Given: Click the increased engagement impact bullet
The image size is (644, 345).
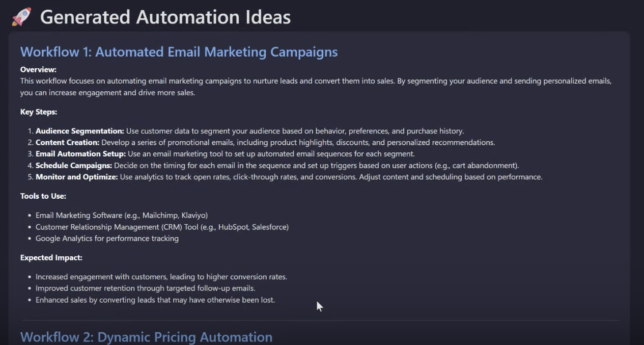Looking at the screenshot, I should point(160,277).
